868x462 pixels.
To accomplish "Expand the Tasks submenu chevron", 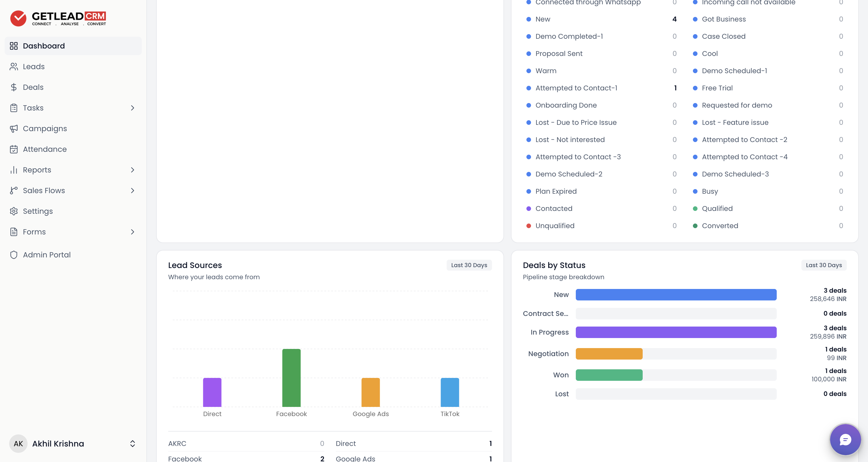I will tap(132, 108).
